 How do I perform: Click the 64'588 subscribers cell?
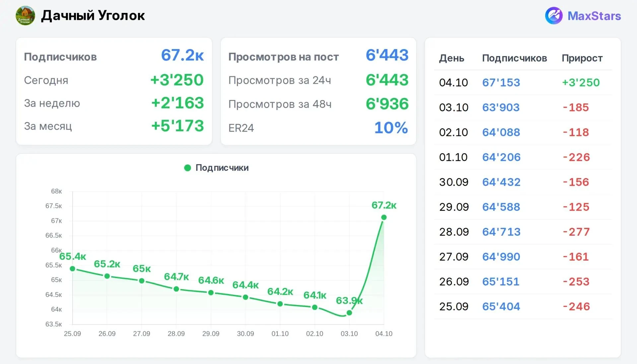tap(501, 207)
